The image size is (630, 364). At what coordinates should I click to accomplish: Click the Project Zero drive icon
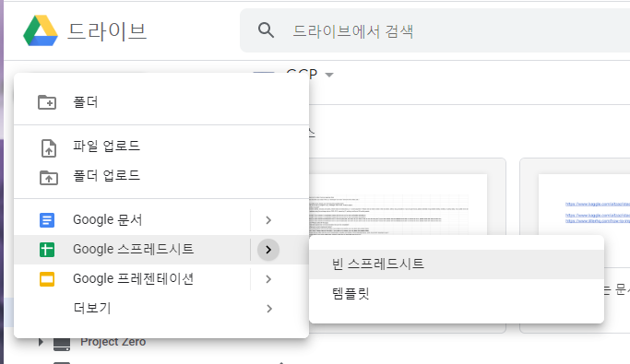coord(62,344)
